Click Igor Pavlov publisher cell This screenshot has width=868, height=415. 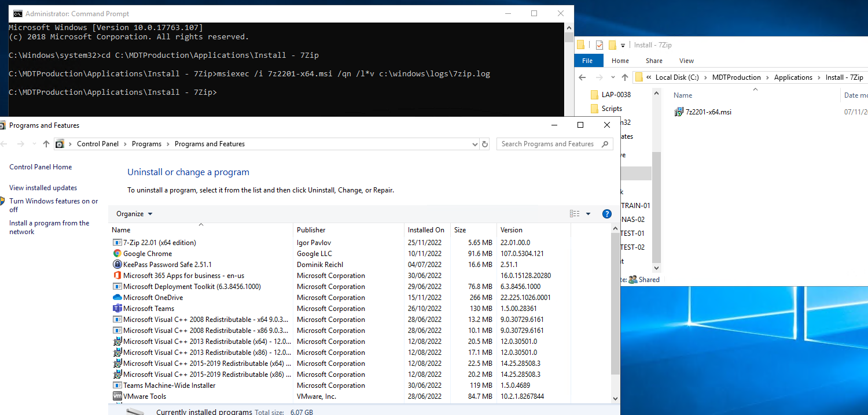[314, 243]
